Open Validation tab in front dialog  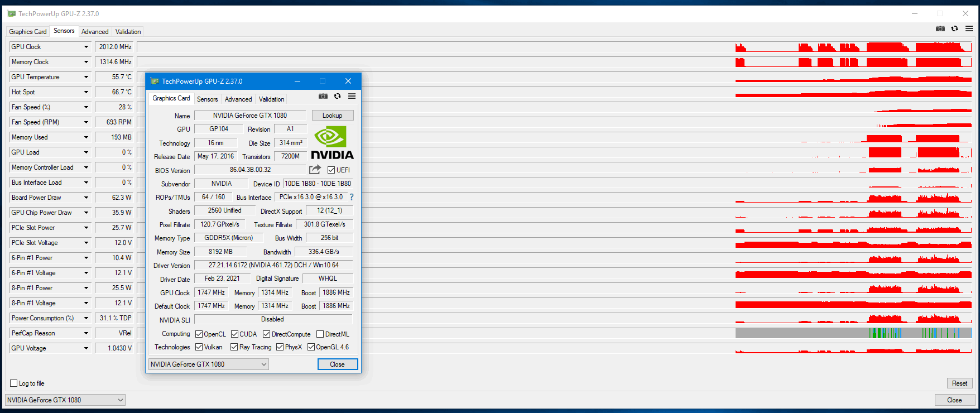coord(272,99)
